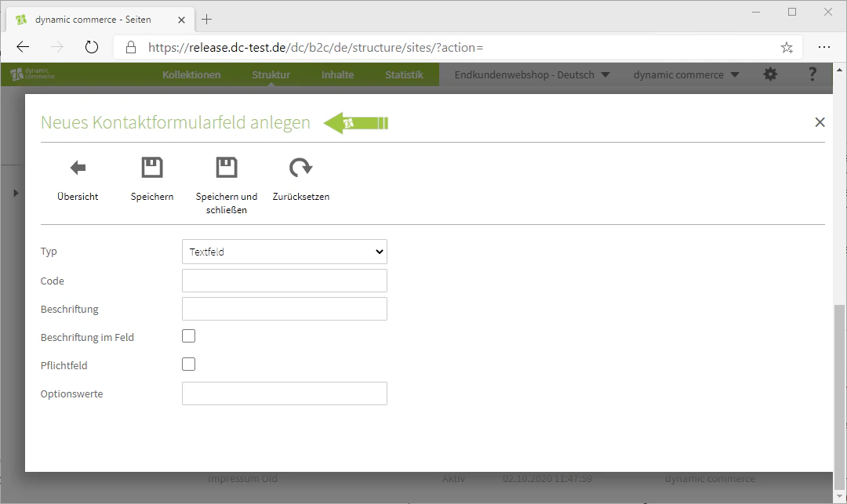847x504 pixels.
Task: Click the Speichern und schließen icon
Action: pos(227,168)
